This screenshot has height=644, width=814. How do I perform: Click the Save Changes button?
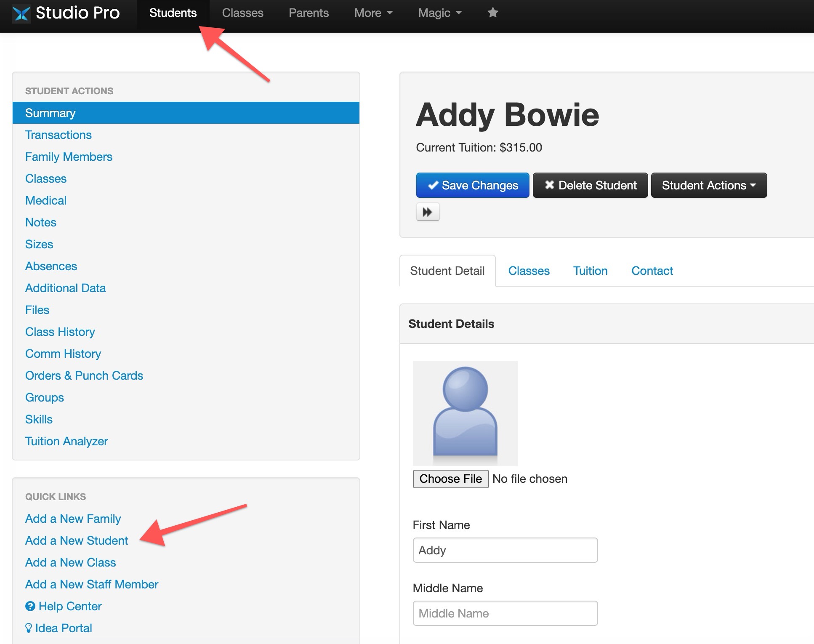[x=472, y=185]
